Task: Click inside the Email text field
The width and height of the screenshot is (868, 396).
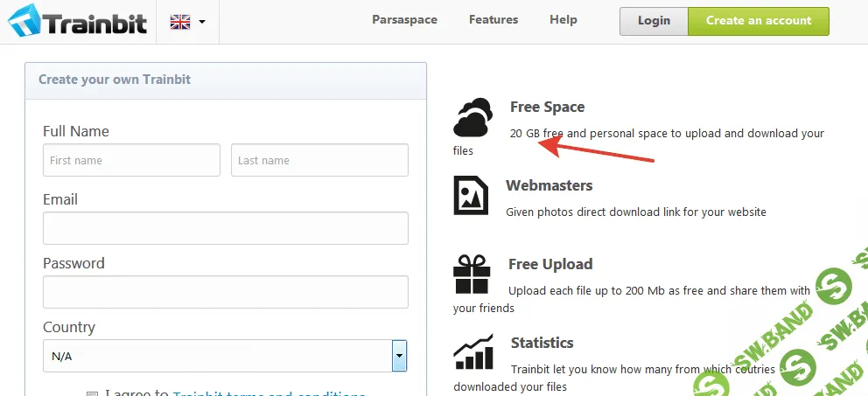Action: (x=225, y=228)
